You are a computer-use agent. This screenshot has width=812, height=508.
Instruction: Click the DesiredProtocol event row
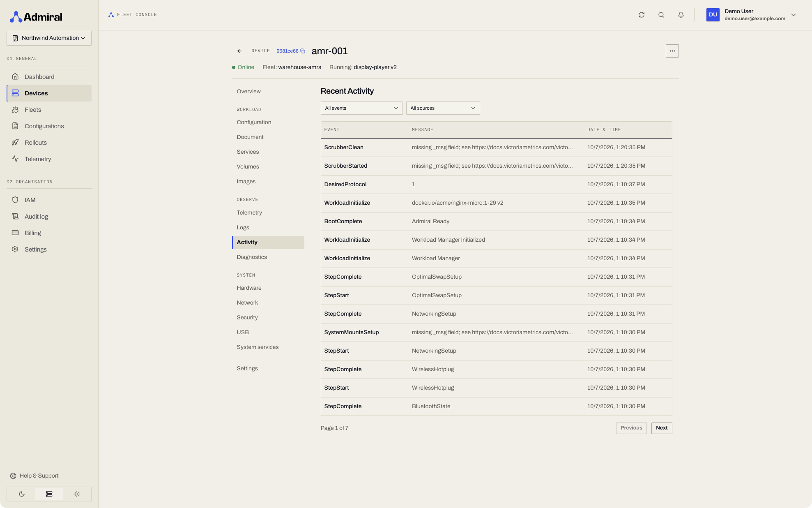click(x=496, y=185)
